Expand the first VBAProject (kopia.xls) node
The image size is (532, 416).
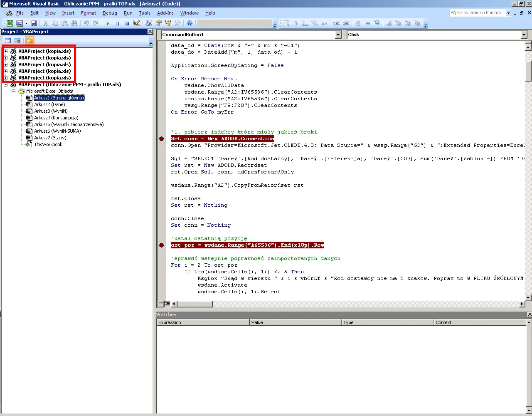[6, 51]
